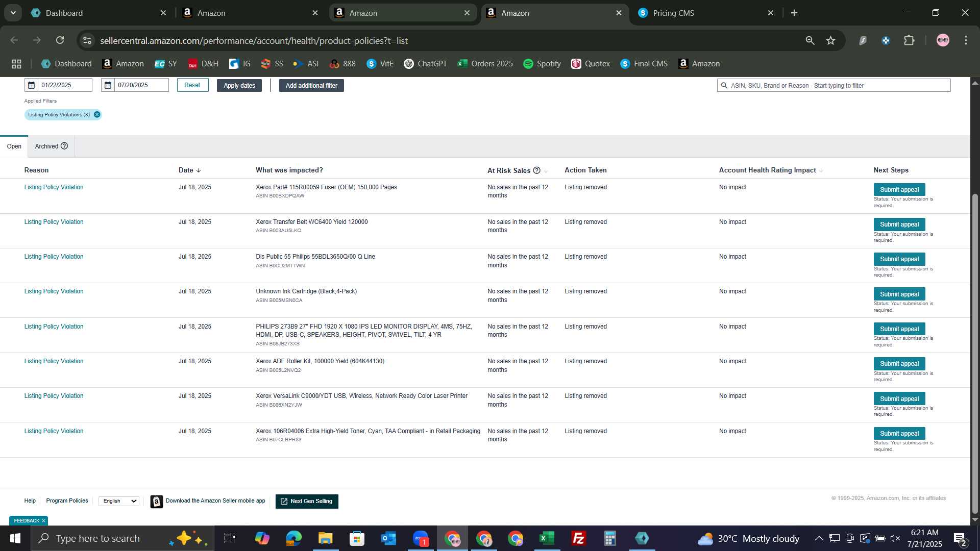The height and width of the screenshot is (551, 980).
Task: Open Excel from the taskbar
Action: 547,538
